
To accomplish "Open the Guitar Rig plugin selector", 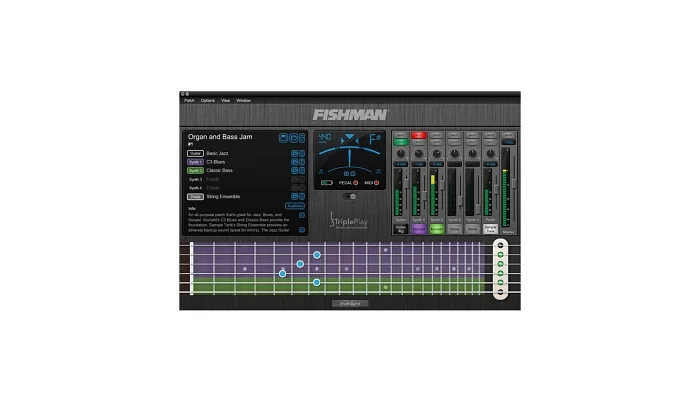I will [401, 229].
